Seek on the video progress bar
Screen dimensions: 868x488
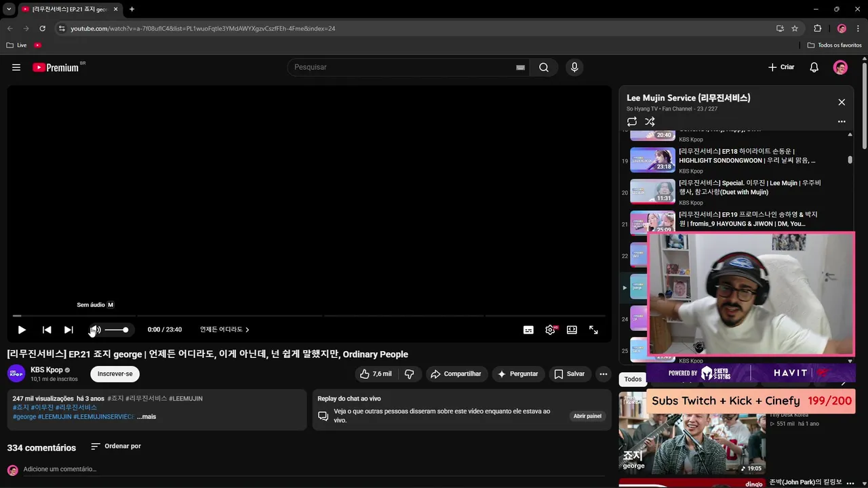click(309, 316)
